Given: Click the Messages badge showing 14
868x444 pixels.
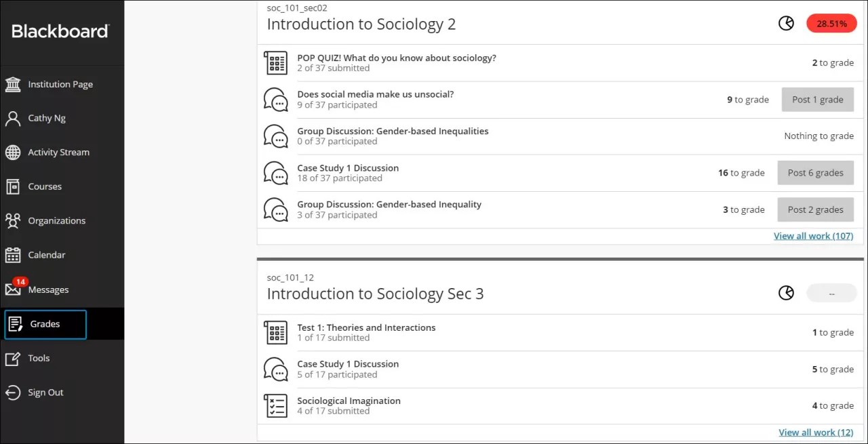Looking at the screenshot, I should point(20,281).
